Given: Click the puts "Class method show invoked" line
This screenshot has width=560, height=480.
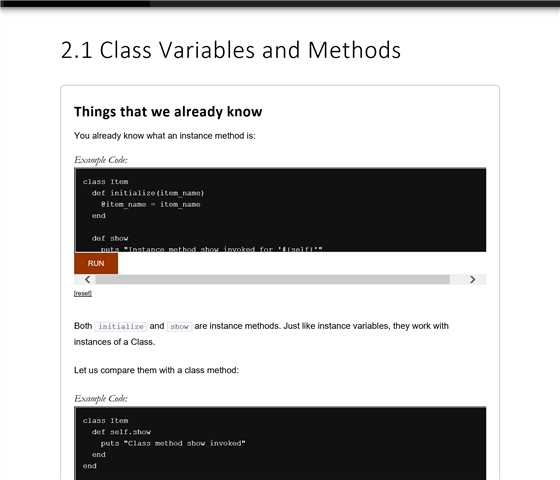Looking at the screenshot, I should coord(173,443).
